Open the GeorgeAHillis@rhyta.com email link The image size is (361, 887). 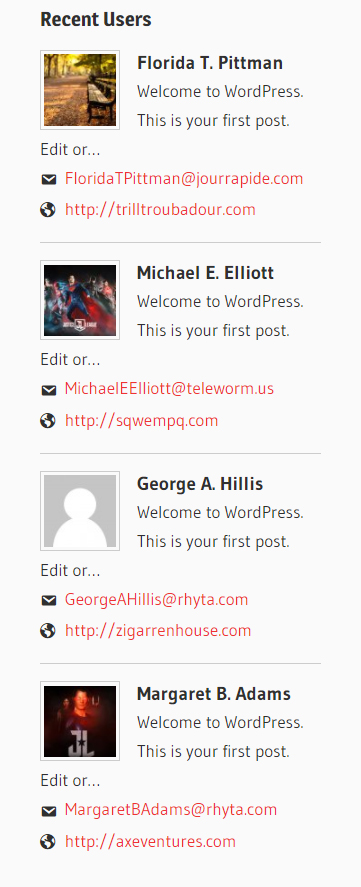tap(156, 600)
